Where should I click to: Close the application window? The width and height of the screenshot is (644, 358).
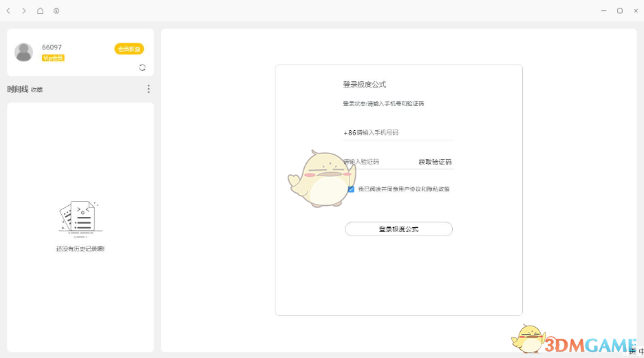pyautogui.click(x=636, y=11)
